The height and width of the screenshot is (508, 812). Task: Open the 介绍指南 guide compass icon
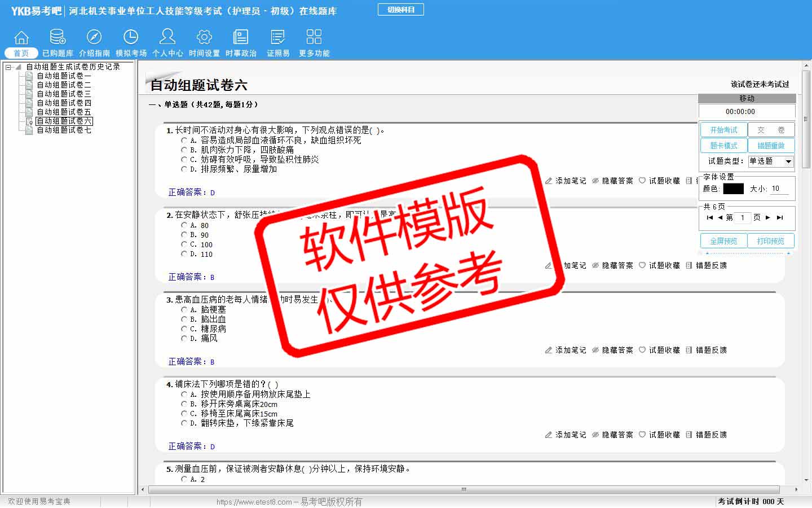[x=94, y=37]
